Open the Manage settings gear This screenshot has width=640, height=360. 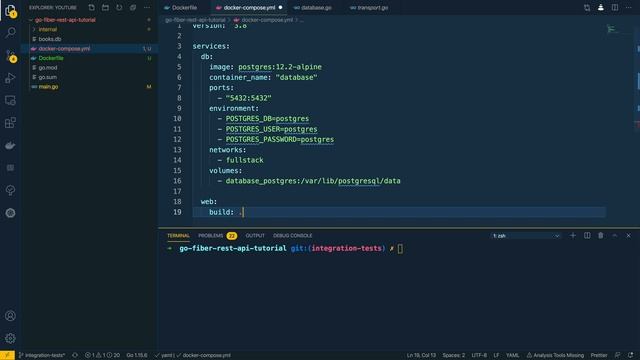tap(10, 338)
